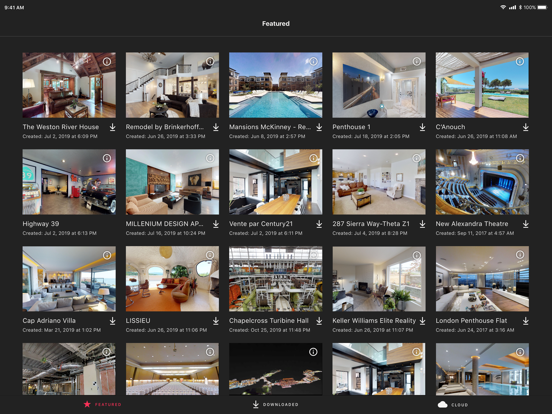The height and width of the screenshot is (414, 552).
Task: Open the Highway 39 thumbnail
Action: pos(69,182)
